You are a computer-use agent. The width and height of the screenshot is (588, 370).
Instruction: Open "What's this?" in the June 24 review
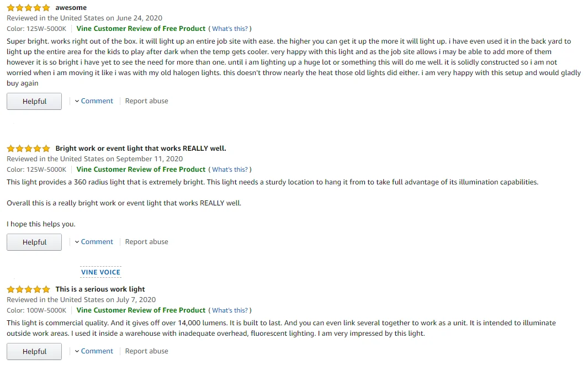pos(230,29)
